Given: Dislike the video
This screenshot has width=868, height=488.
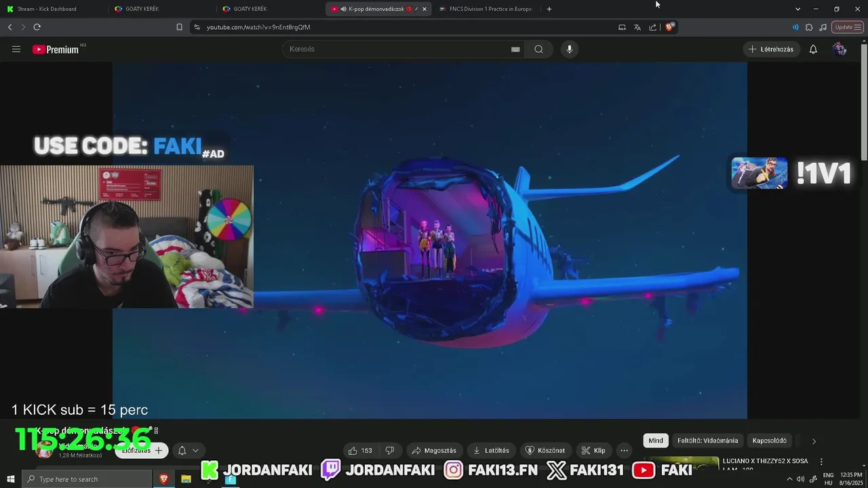Looking at the screenshot, I should pyautogui.click(x=390, y=450).
